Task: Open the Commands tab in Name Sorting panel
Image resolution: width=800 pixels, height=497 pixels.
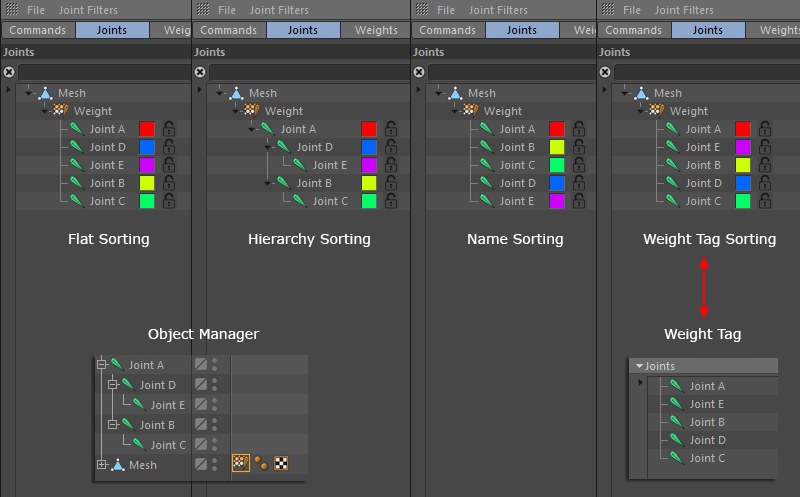Action: coord(447,30)
